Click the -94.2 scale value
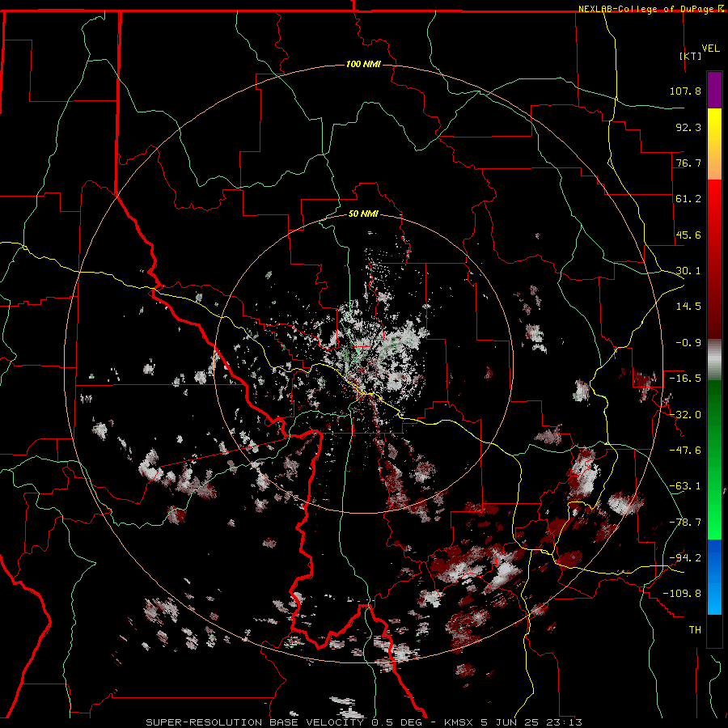The width and height of the screenshot is (728, 728). pyautogui.click(x=685, y=558)
